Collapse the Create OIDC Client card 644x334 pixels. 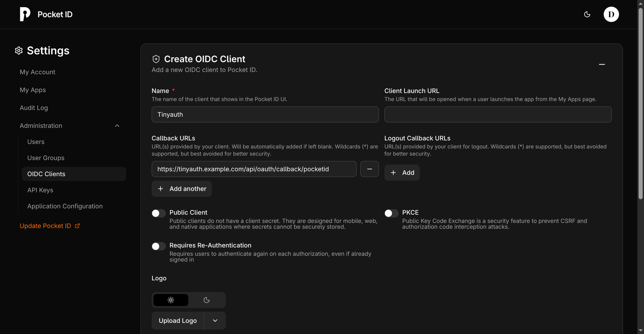602,65
